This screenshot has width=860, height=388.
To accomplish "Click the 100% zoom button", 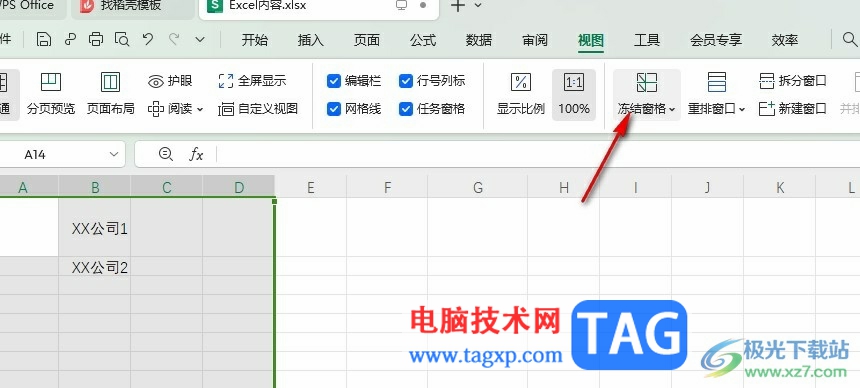I will point(574,94).
